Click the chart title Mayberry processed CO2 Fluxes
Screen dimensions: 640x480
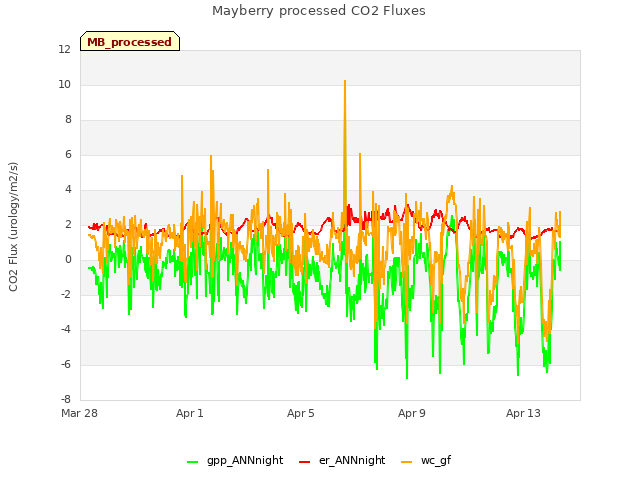319,11
